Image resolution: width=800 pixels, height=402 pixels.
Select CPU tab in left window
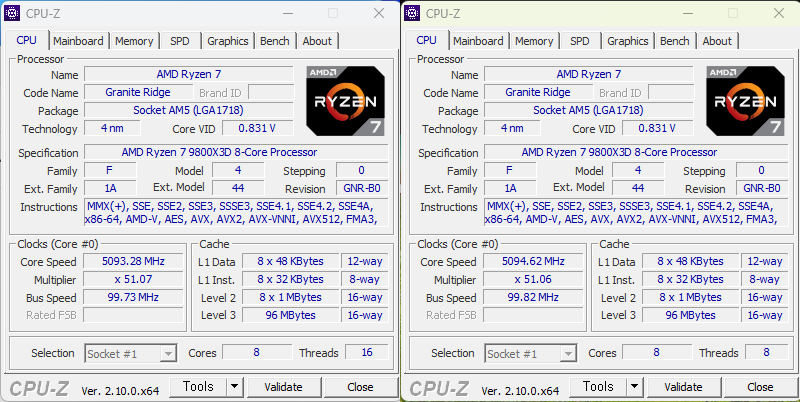(27, 40)
